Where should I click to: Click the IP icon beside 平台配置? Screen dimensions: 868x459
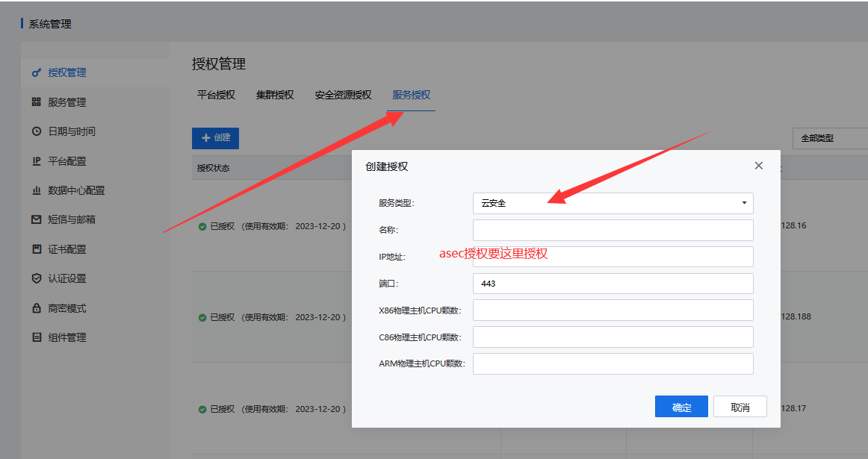click(36, 161)
